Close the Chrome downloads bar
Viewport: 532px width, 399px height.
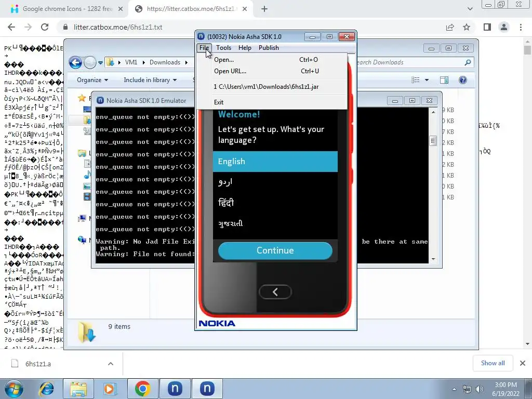[x=523, y=363]
